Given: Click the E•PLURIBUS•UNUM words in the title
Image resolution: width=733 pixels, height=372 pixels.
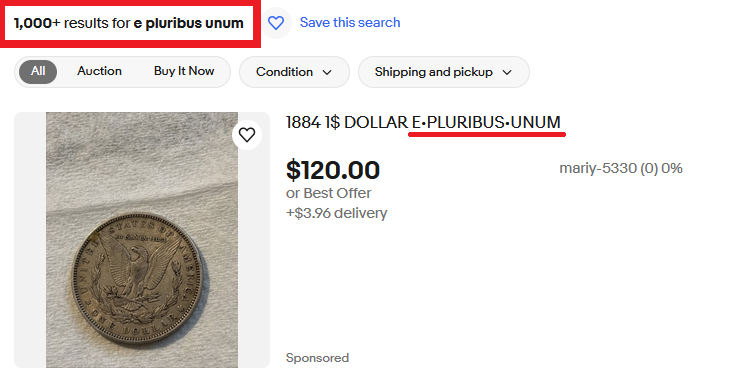Looking at the screenshot, I should pos(486,122).
